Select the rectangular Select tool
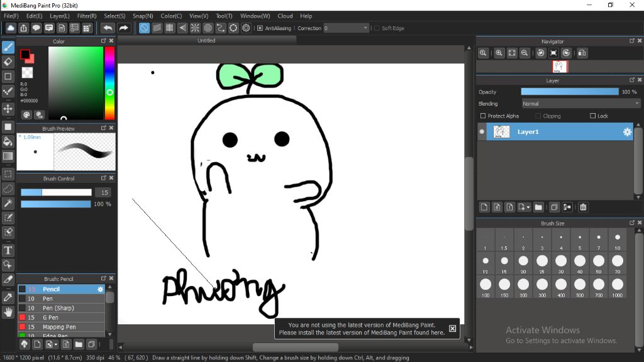 coord(8,174)
